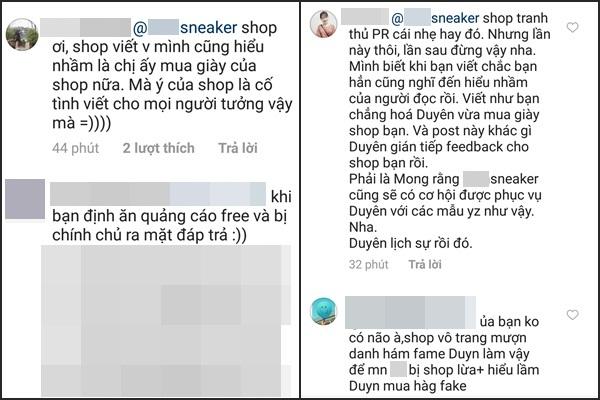Viewport: 600px width, 400px height.
Task: Open the person-photo avatar beside "shop tranh thủ" comment
Action: (x=324, y=24)
